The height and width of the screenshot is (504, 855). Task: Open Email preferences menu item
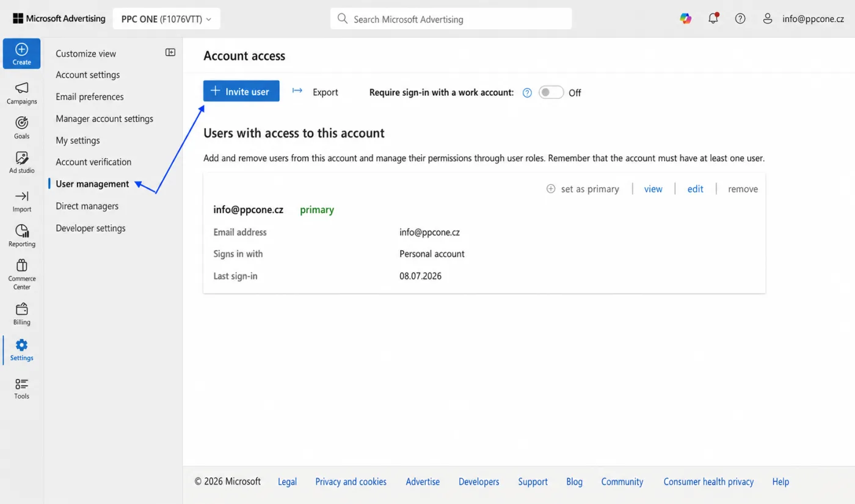coord(89,96)
